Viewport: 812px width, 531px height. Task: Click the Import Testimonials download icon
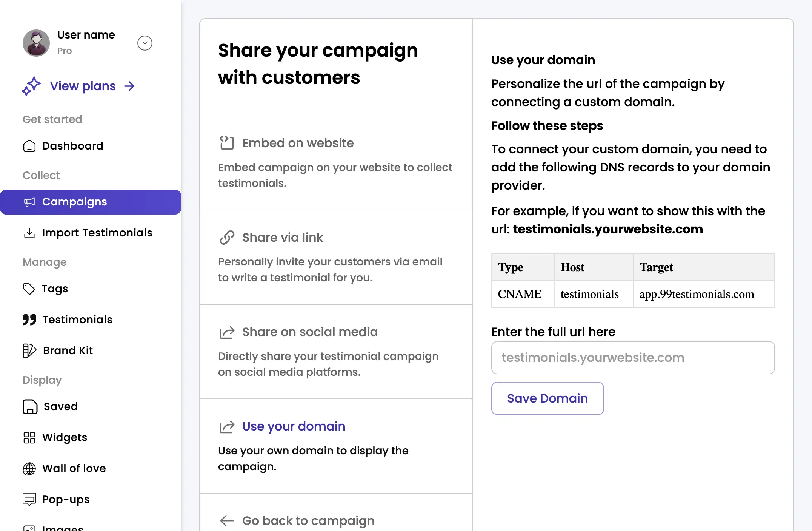29,233
